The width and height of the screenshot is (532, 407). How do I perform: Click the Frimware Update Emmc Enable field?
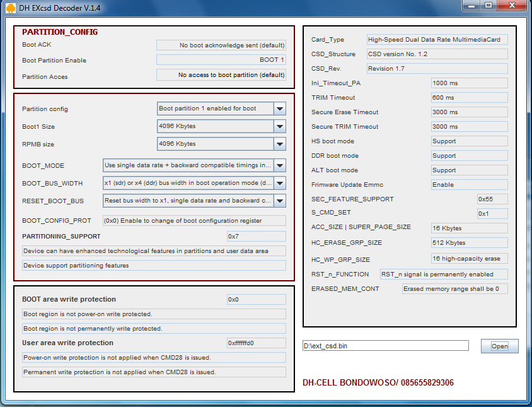click(470, 185)
